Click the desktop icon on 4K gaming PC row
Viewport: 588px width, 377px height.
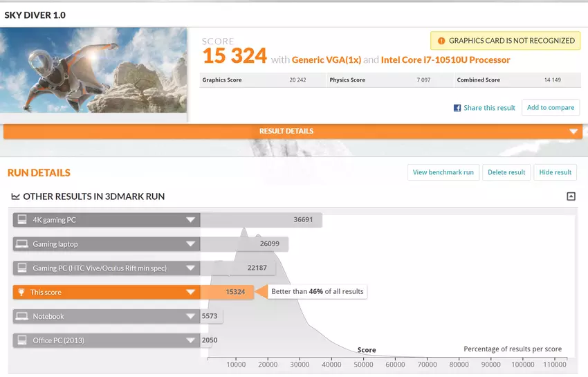click(x=21, y=220)
